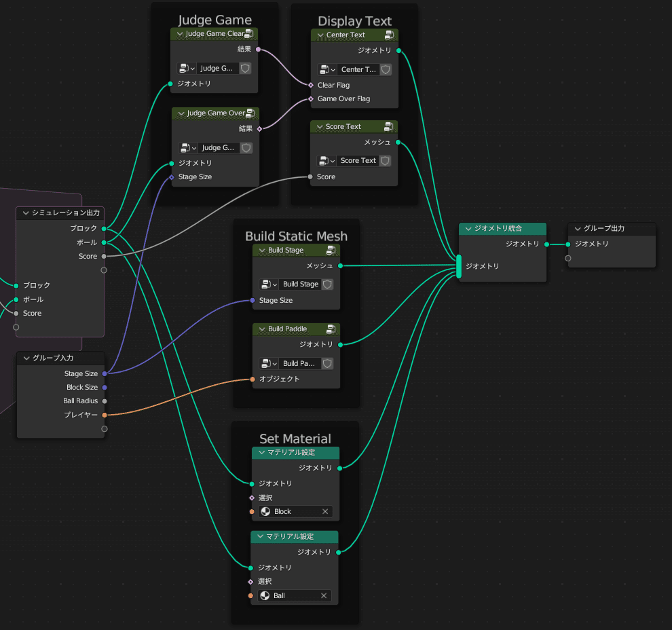Viewport: 672px width, 630px height.
Task: Collapse the シミュレーション出力 node
Action: tap(26, 213)
